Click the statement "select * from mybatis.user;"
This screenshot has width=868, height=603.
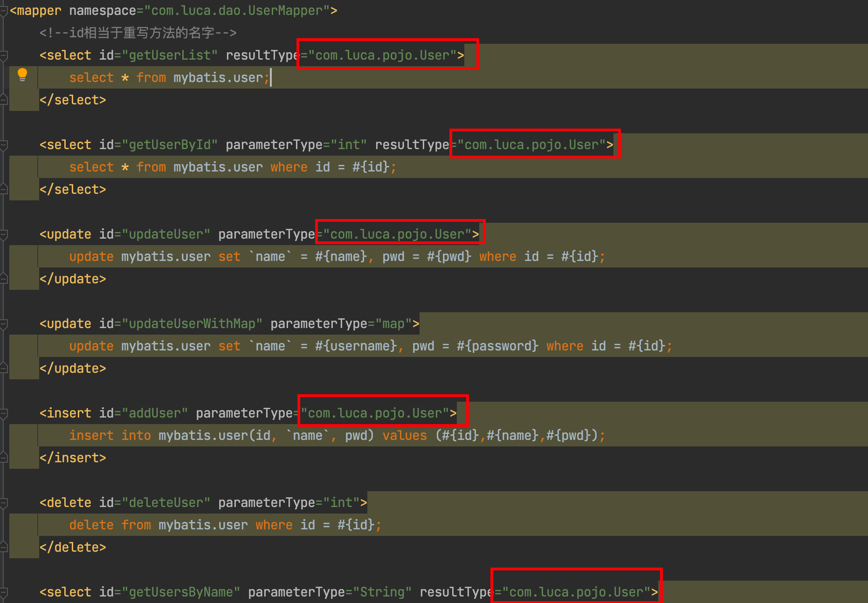tap(170, 78)
